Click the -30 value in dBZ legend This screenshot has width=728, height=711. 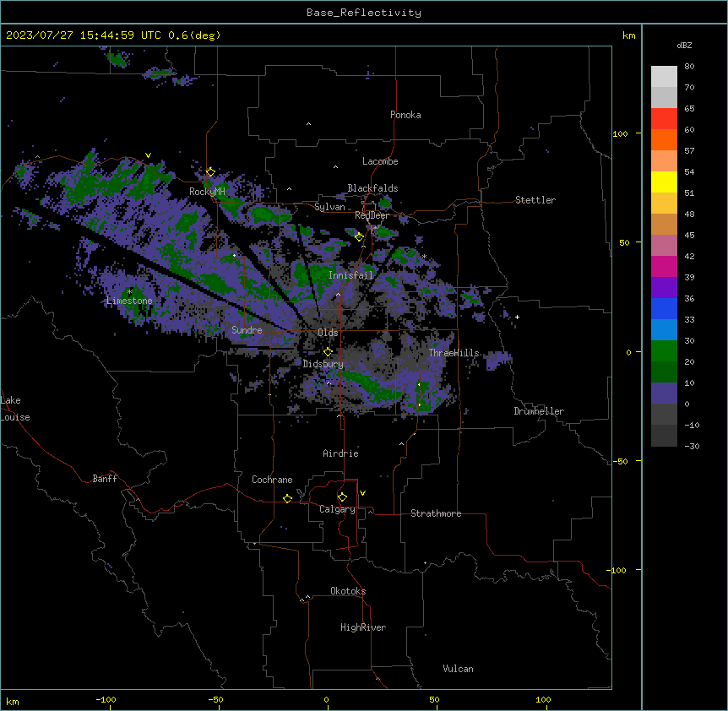tap(692, 446)
